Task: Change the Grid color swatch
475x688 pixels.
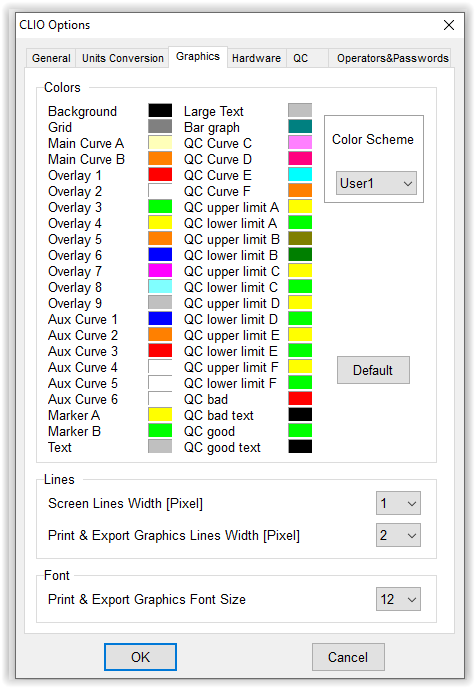Action: (x=160, y=126)
